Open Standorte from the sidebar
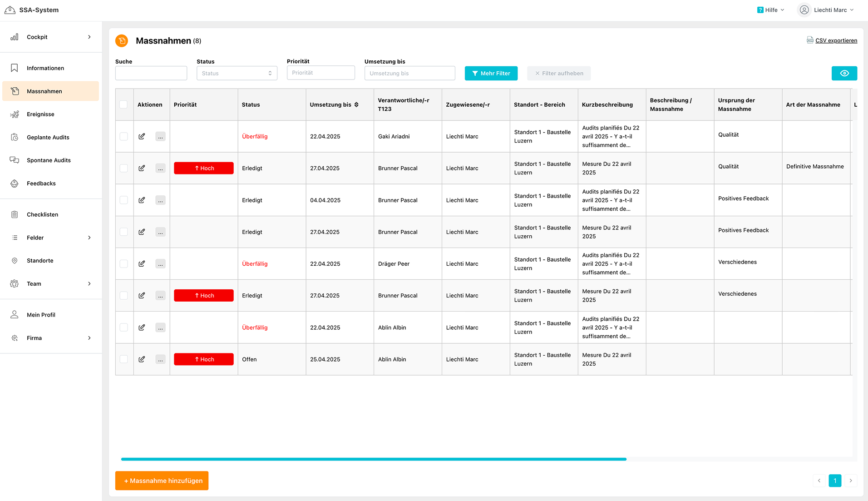Image resolution: width=868 pixels, height=501 pixels. coord(40,261)
